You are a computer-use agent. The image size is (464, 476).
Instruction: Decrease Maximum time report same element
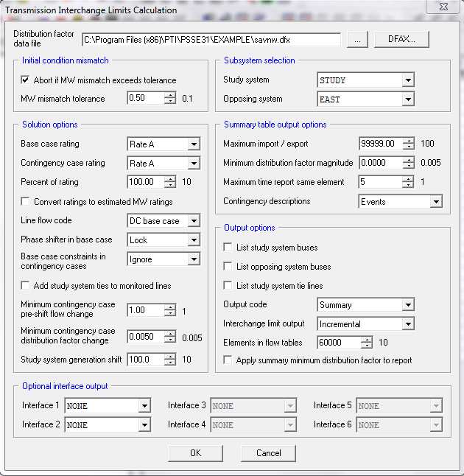click(407, 185)
